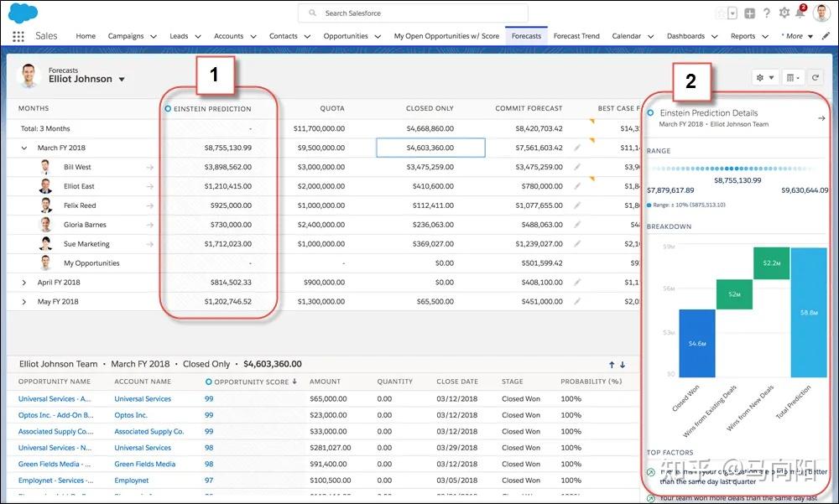This screenshot has height=504, width=839.
Task: Open the global actions plus icon
Action: tap(749, 13)
